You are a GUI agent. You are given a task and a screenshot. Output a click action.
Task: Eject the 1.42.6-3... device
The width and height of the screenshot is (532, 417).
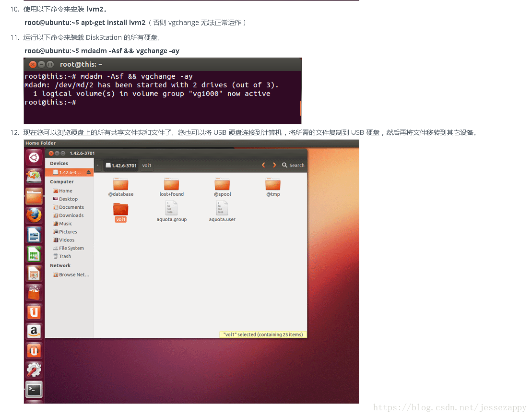[x=89, y=172]
